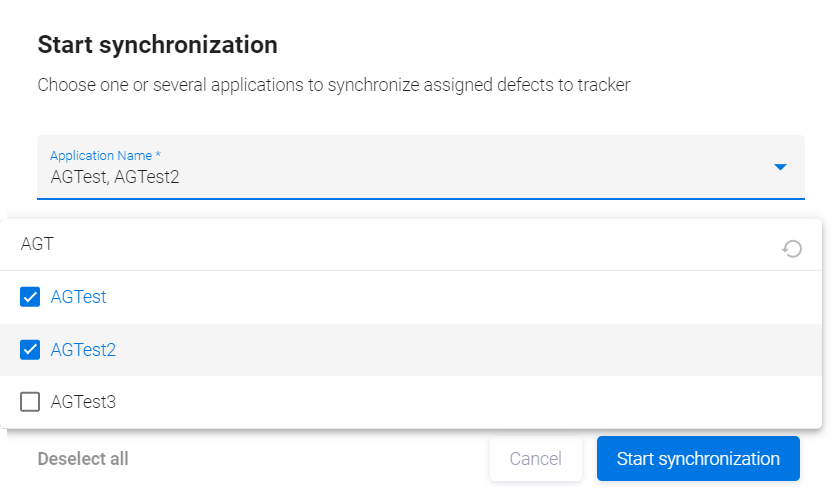Screen dimensions: 831x496
Task: Select the AGTest2 option label
Action: (x=83, y=350)
